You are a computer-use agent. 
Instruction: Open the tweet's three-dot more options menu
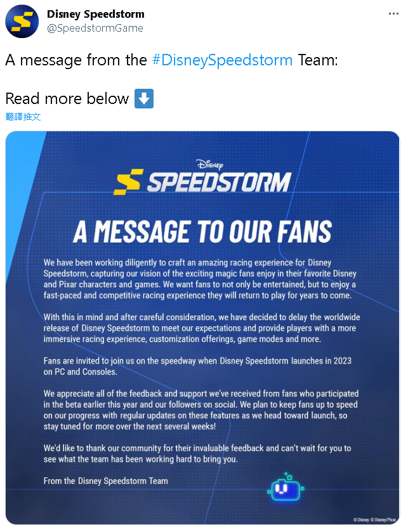point(393,13)
